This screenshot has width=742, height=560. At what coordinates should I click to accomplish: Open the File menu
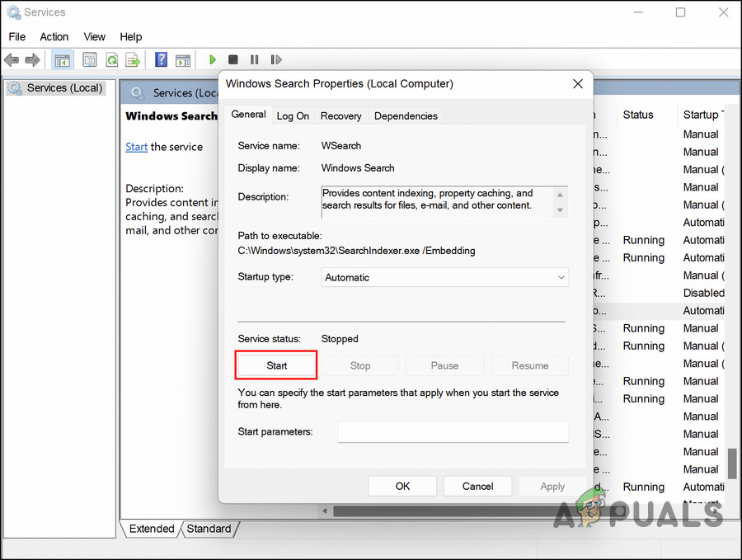click(x=17, y=37)
